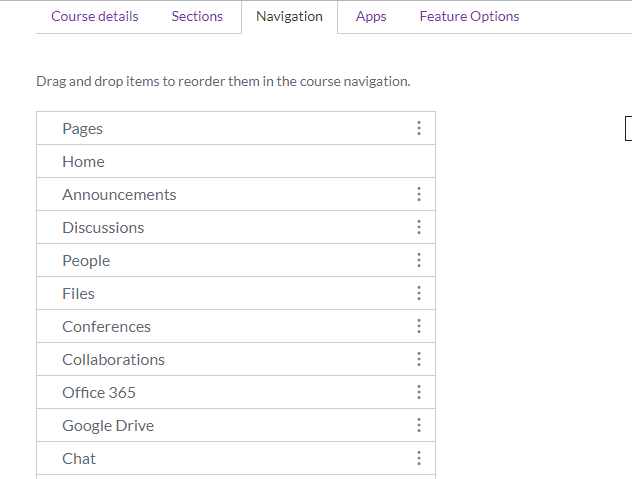Screen dimensions: 632x479
Task: Open options menu for Files item
Action: tap(418, 293)
